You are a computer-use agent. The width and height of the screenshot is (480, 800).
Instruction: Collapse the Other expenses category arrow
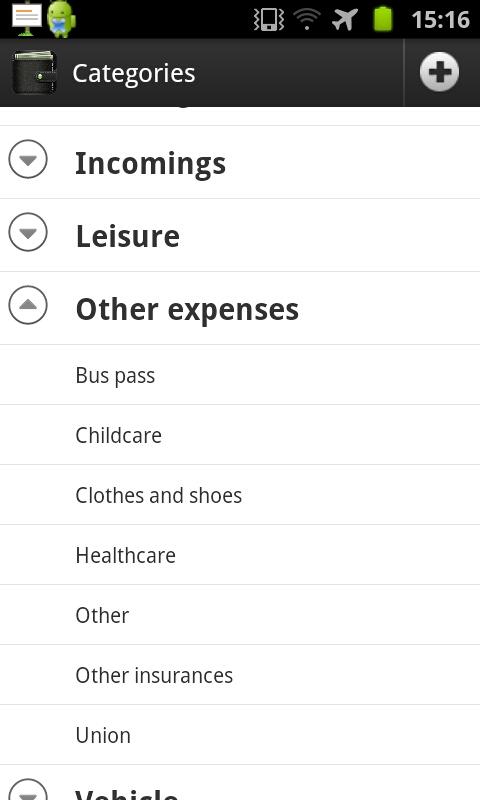coord(28,305)
